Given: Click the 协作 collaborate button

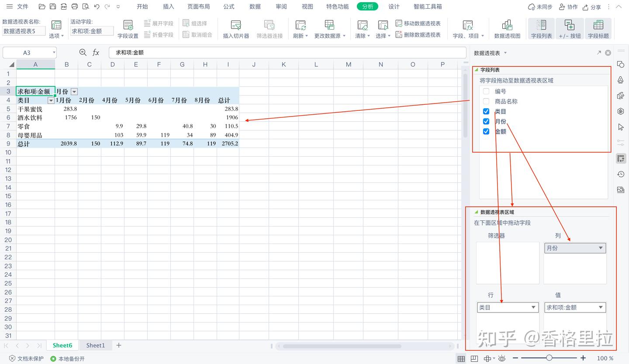Looking at the screenshot, I should [568, 7].
